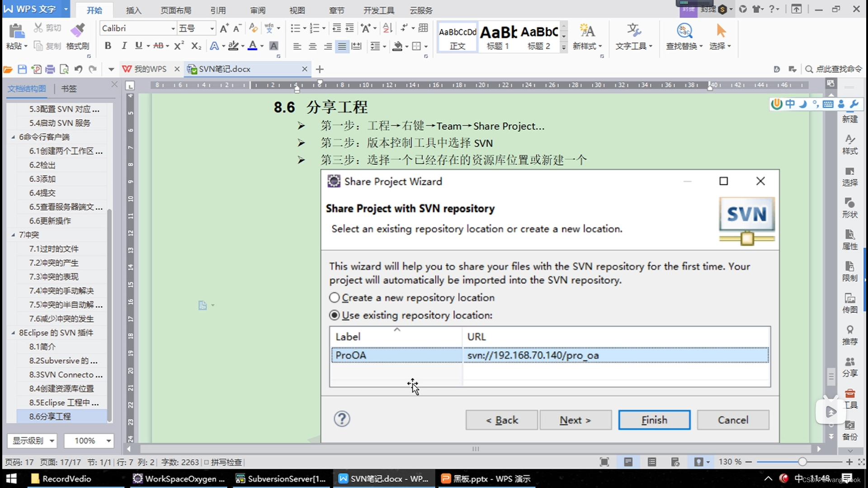The width and height of the screenshot is (868, 488).
Task: Toggle Italic formatting in ribbon
Action: click(123, 46)
